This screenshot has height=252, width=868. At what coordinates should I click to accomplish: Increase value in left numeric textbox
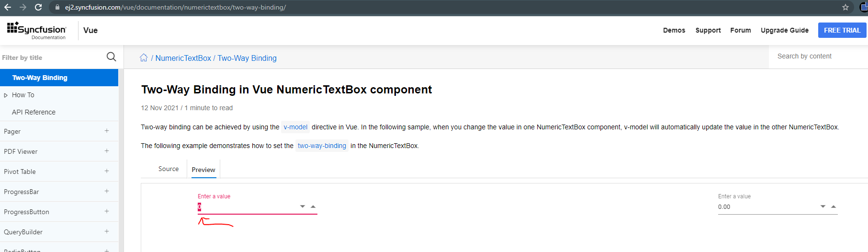pos(313,206)
